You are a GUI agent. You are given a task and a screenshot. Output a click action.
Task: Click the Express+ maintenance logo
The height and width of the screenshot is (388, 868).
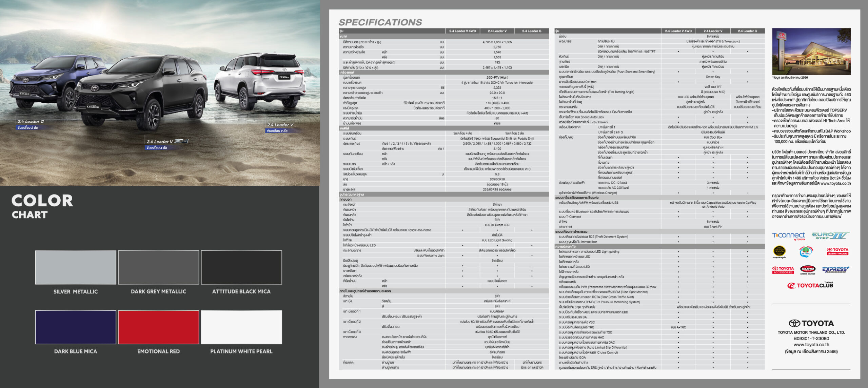[x=835, y=269]
